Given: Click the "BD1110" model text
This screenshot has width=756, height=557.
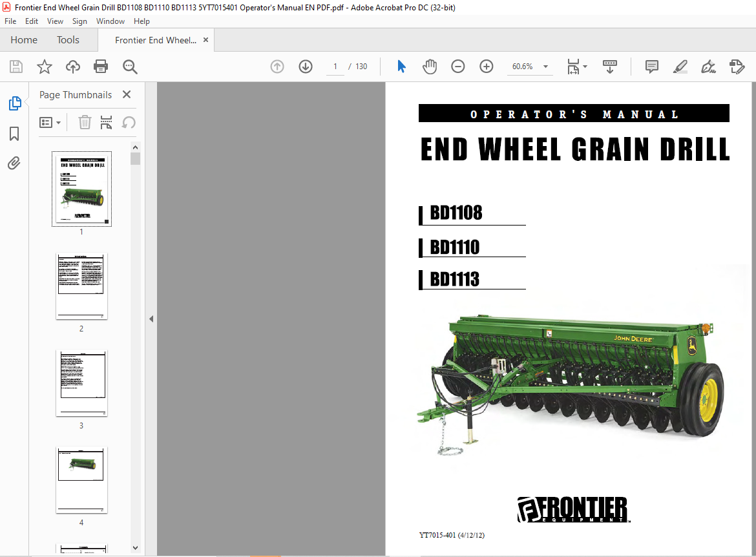Looking at the screenshot, I should click(x=455, y=247).
